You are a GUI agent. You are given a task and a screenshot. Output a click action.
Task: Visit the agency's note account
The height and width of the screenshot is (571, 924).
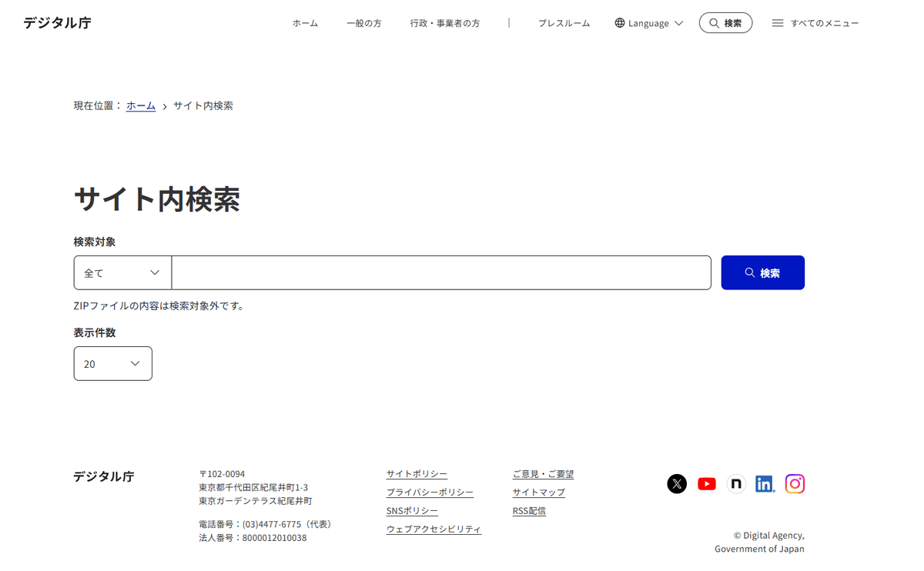click(735, 483)
